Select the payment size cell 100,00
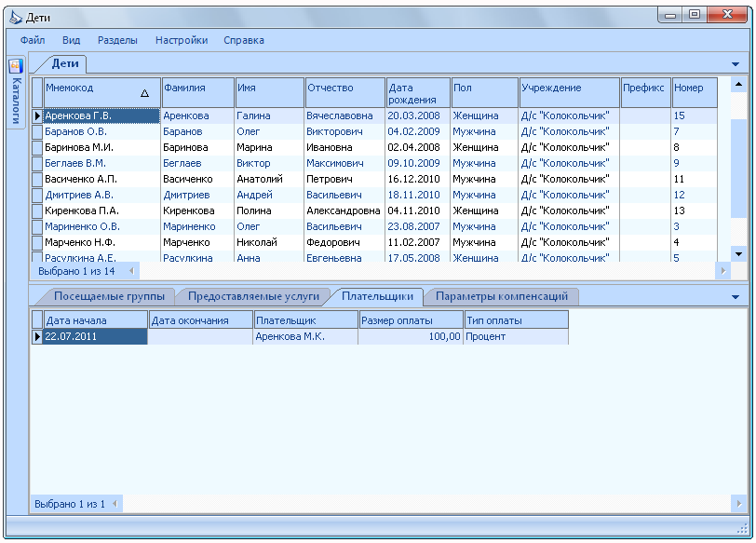 click(411, 336)
